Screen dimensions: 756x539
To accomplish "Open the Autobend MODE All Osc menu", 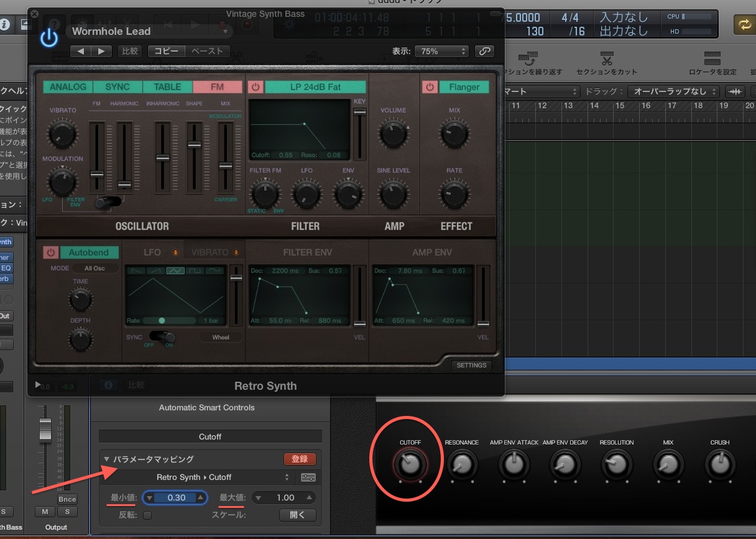I will (94, 269).
